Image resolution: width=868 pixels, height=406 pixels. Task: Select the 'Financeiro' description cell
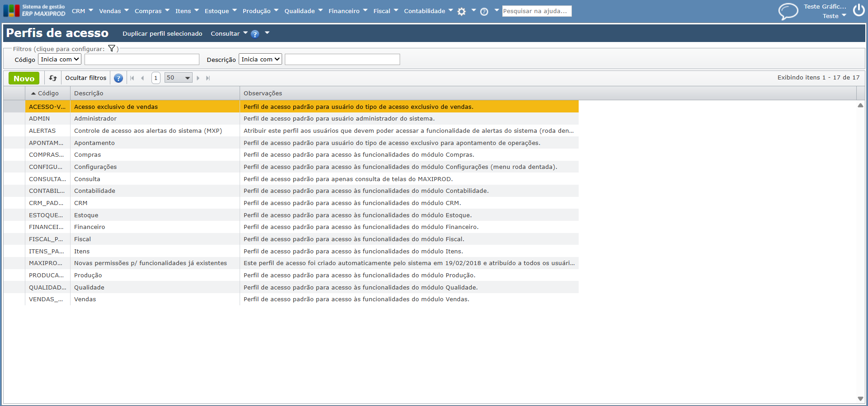(155, 227)
